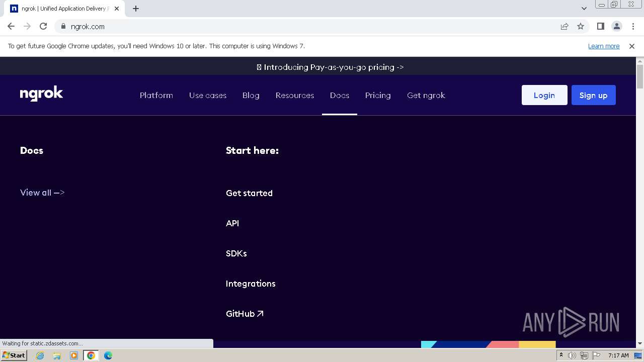Share this page via share icon
644x362 pixels.
[565, 26]
